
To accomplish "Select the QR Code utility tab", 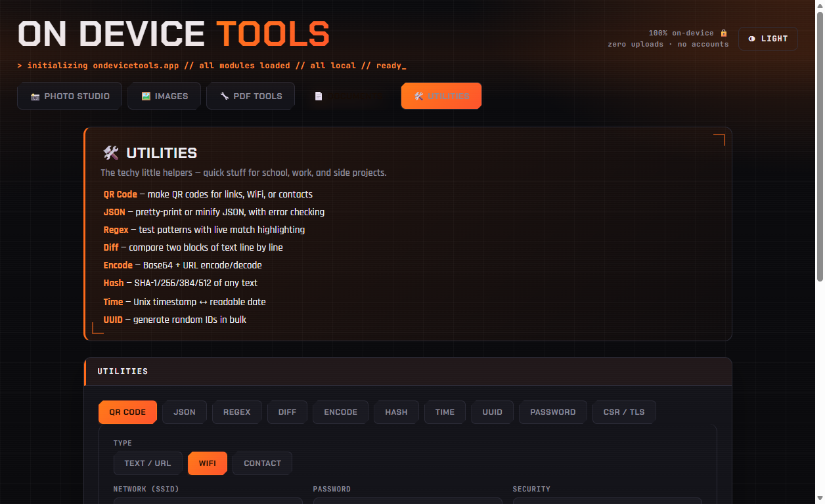I will click(127, 412).
